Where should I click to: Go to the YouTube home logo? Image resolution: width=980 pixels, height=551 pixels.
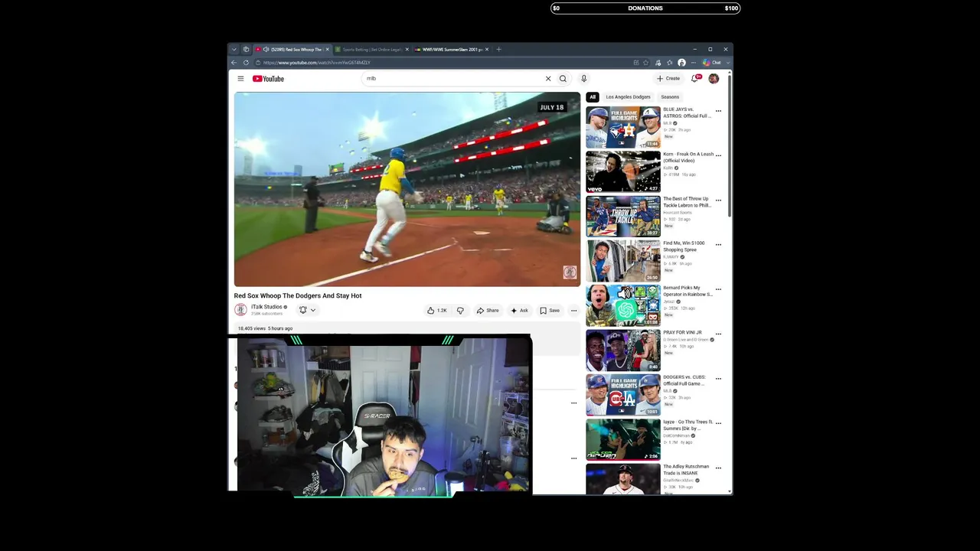[x=268, y=79]
